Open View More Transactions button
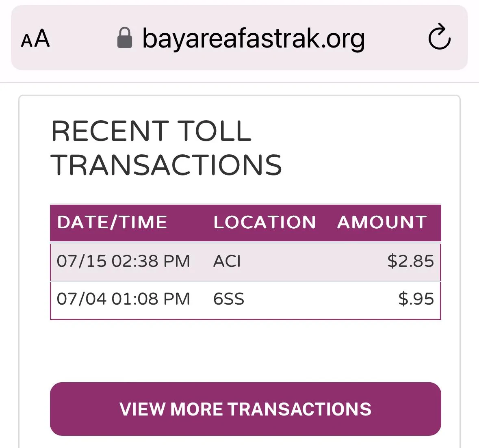This screenshot has height=448, width=479. pos(245,409)
